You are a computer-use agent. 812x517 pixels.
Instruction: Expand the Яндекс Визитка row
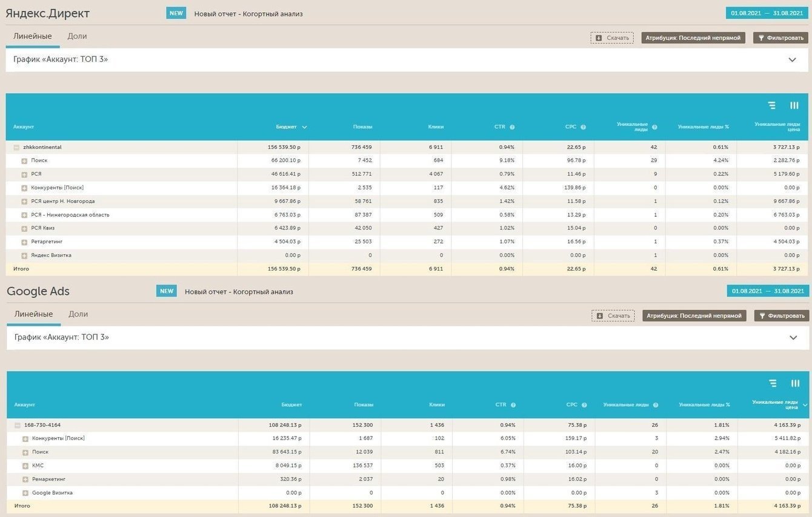25,255
